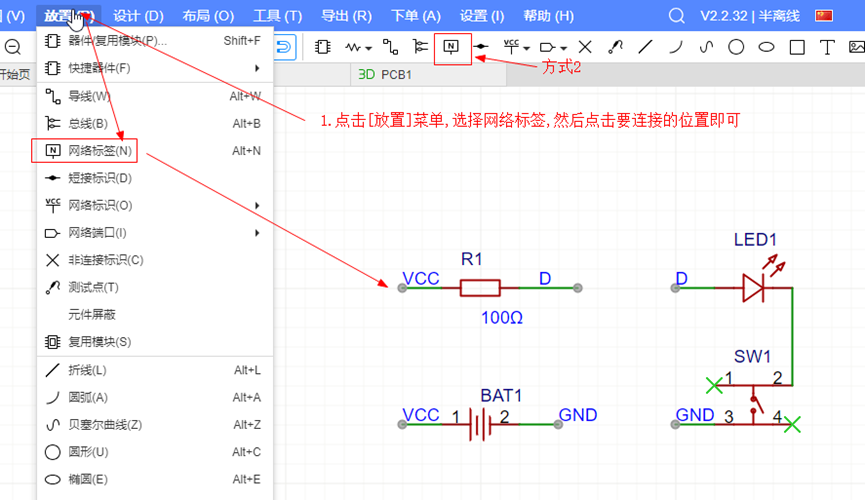Select the rectangle tool in toolbar

click(x=797, y=47)
